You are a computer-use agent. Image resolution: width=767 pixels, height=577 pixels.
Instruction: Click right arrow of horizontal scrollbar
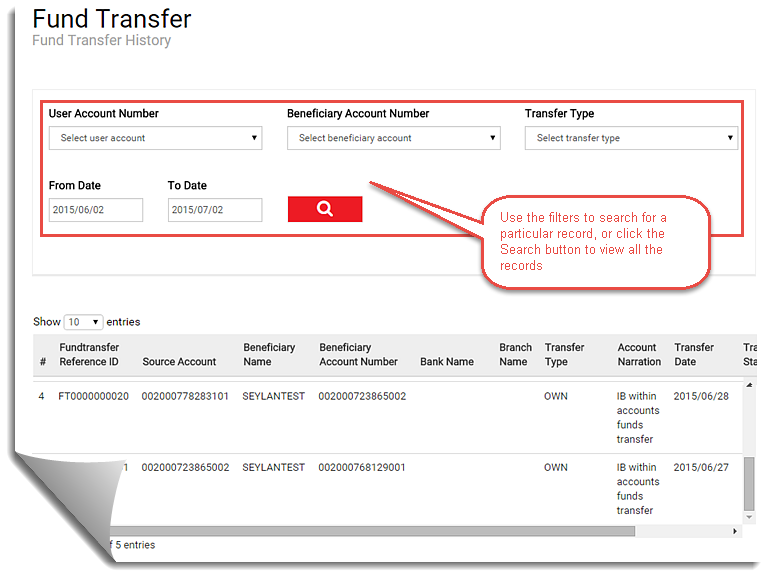[737, 531]
